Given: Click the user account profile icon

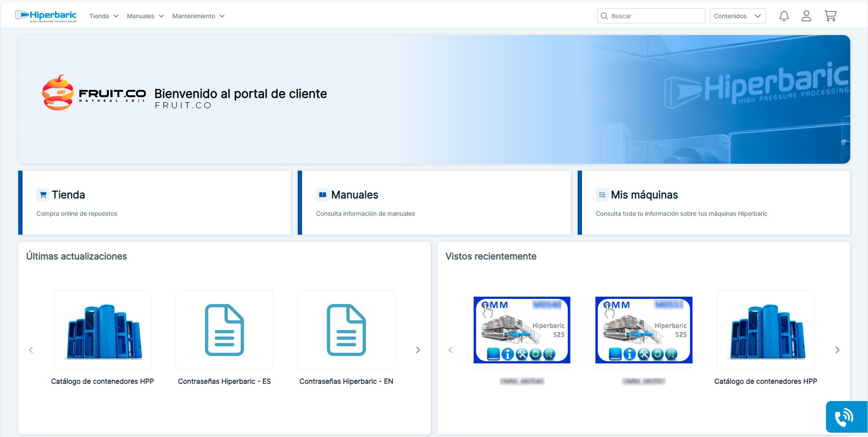Looking at the screenshot, I should click(x=806, y=16).
